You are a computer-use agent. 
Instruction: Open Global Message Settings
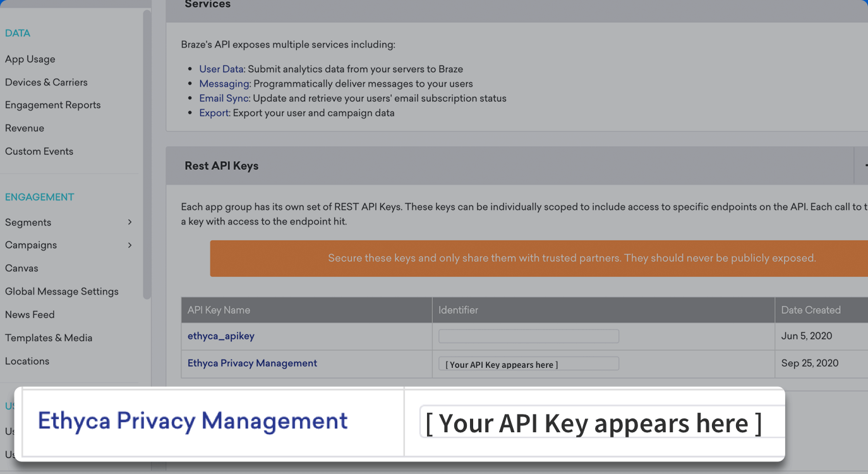coord(62,291)
